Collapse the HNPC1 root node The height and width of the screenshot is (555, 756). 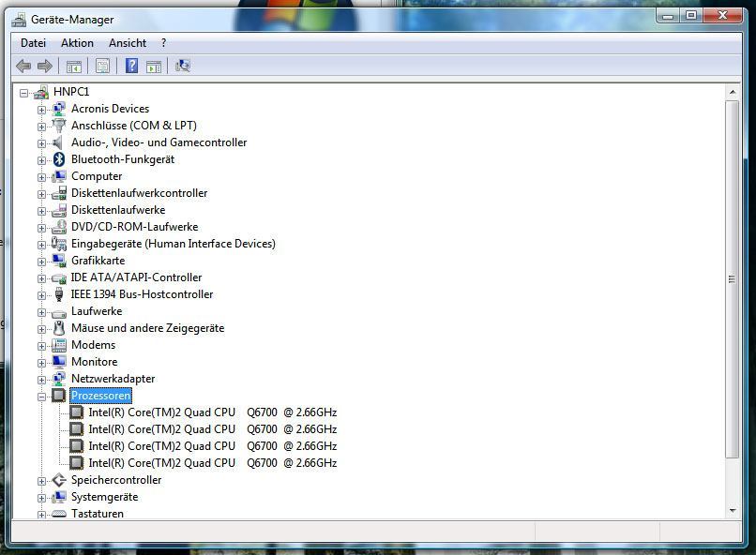click(x=23, y=93)
